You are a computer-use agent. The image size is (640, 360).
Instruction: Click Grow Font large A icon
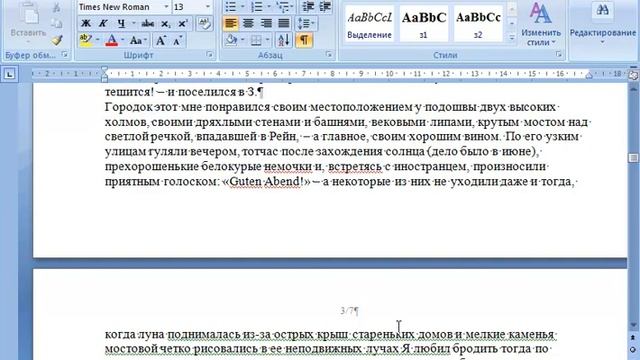[160, 40]
